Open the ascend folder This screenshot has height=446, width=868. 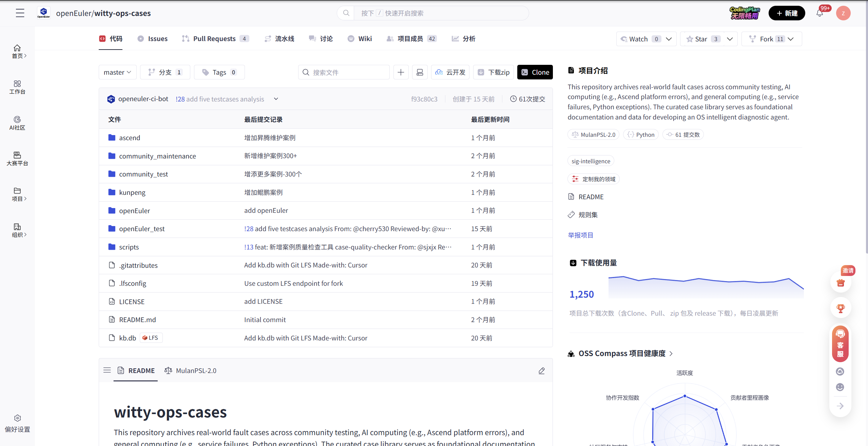click(130, 138)
